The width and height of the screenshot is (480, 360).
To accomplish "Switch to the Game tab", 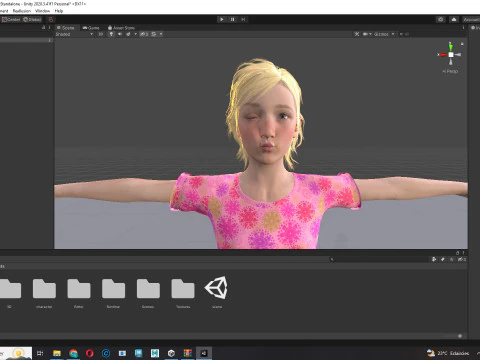I will (91, 28).
